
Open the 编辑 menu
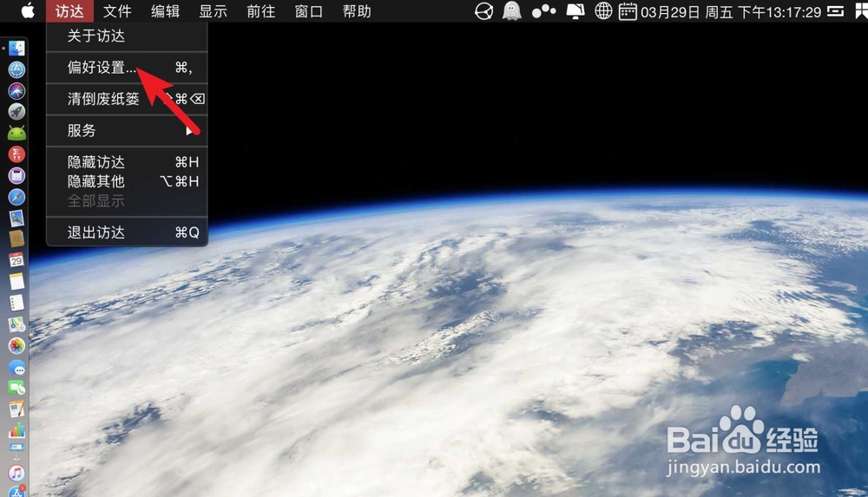tap(165, 11)
